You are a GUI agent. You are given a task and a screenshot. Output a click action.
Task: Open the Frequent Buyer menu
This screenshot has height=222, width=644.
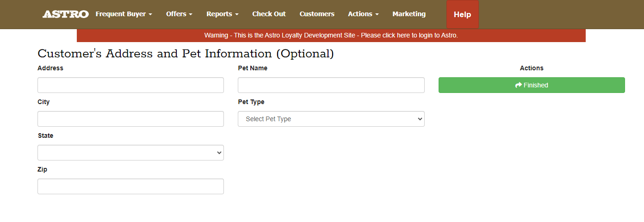[124, 14]
